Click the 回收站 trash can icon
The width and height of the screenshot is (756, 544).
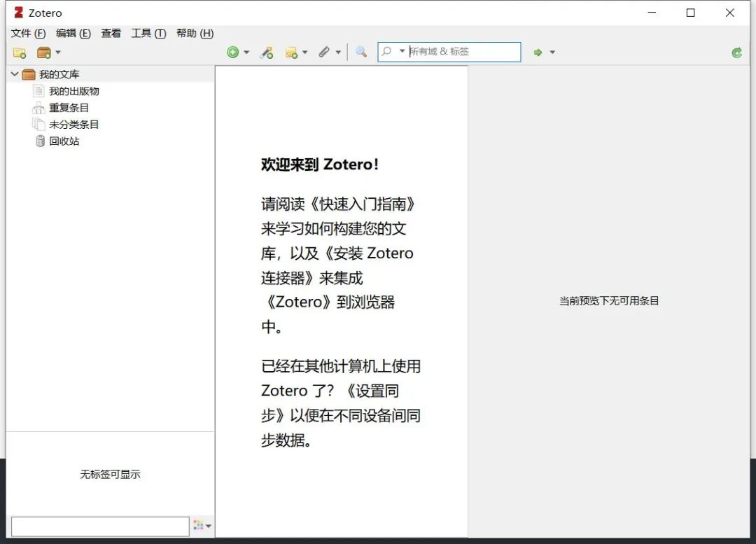(40, 141)
